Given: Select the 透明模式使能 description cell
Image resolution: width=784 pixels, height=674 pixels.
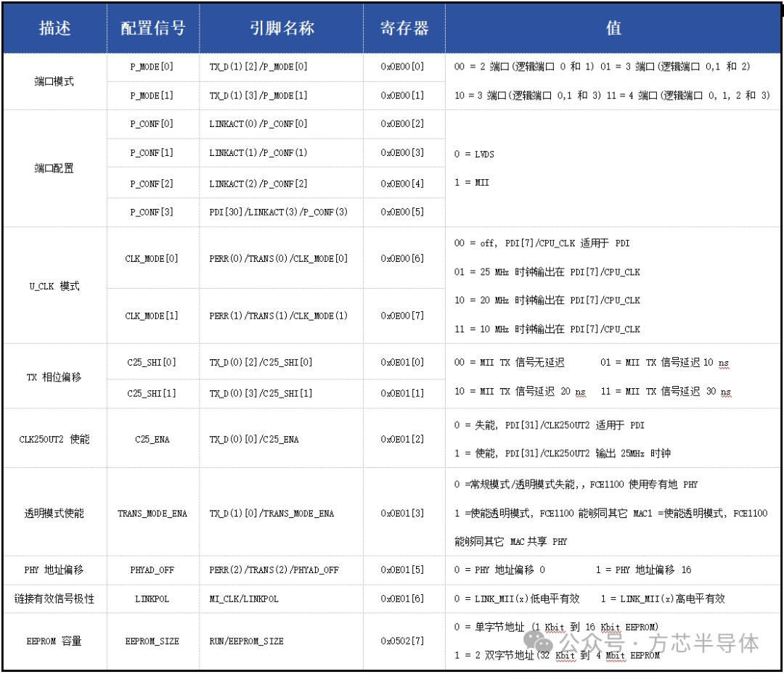Looking at the screenshot, I should click(x=55, y=513).
